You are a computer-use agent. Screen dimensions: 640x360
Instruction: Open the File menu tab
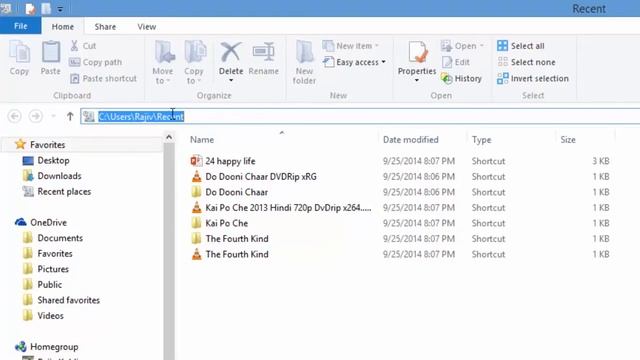pos(20,26)
